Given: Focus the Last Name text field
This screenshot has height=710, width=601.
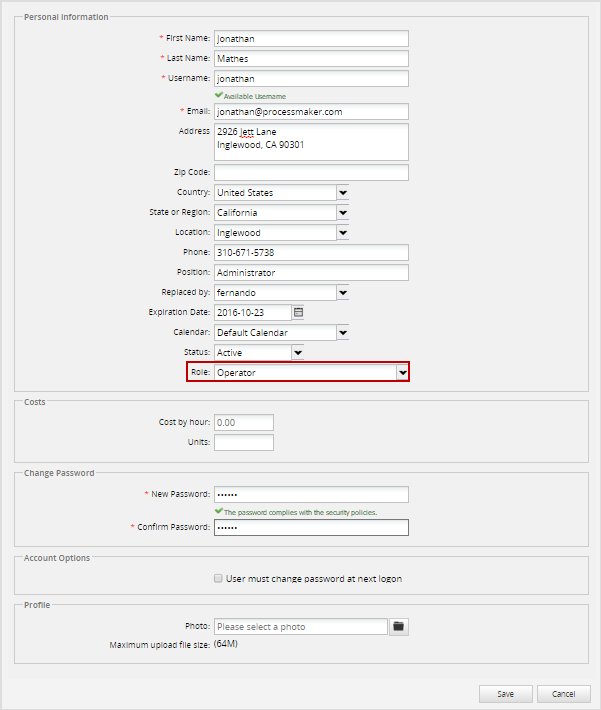Looking at the screenshot, I should (x=311, y=59).
